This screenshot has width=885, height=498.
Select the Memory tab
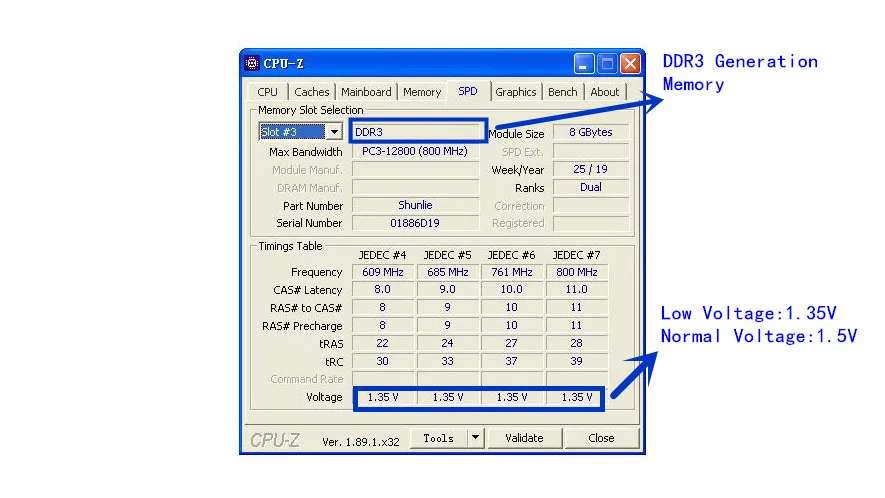click(x=422, y=92)
